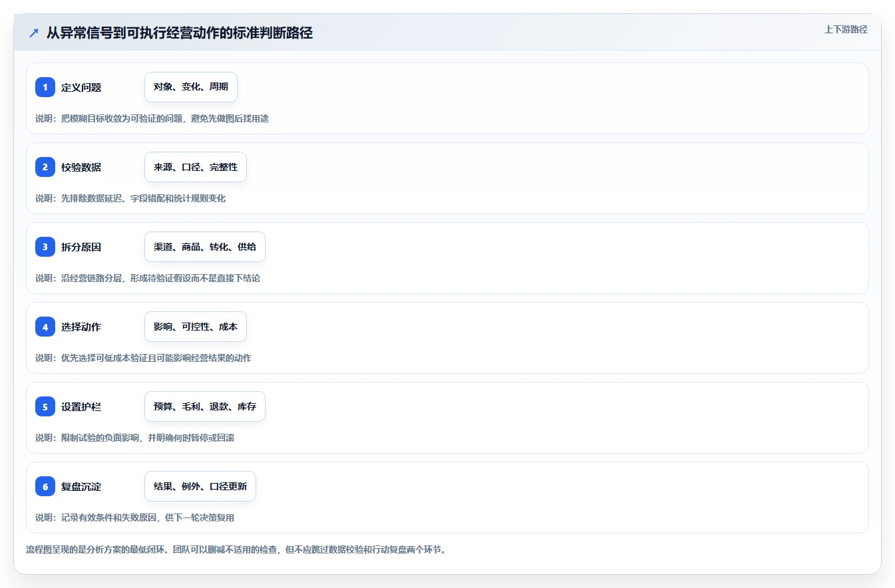Select the 设置护栏 step title
Screen dimensions: 895x588
click(x=81, y=406)
